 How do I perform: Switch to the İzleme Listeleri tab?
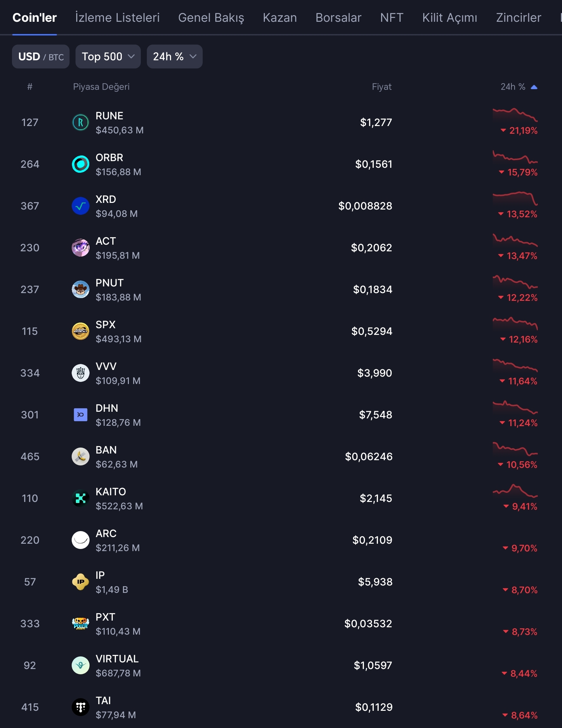pos(117,18)
